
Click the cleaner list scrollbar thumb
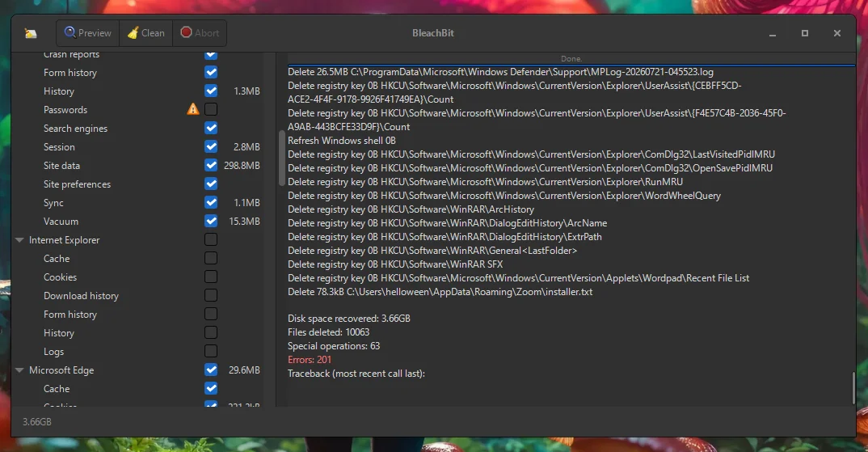(x=281, y=158)
